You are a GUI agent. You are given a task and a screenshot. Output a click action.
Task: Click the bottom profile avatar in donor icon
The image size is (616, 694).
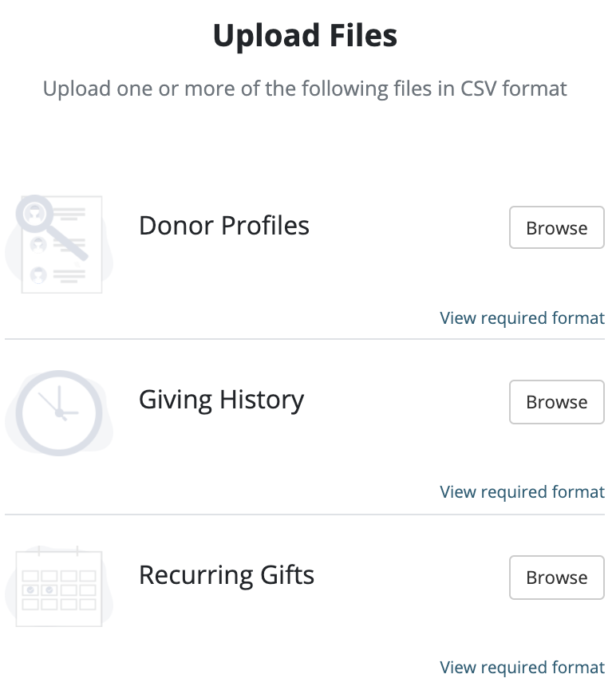coord(38,275)
